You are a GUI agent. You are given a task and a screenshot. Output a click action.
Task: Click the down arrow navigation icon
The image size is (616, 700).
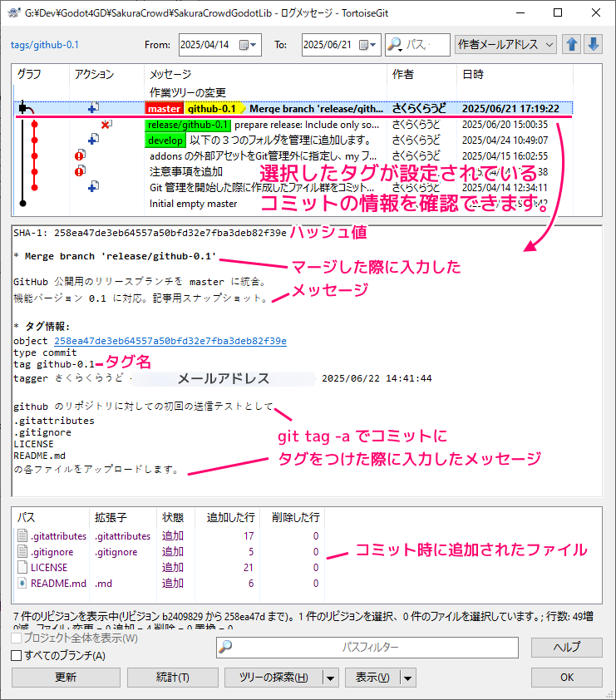point(593,44)
